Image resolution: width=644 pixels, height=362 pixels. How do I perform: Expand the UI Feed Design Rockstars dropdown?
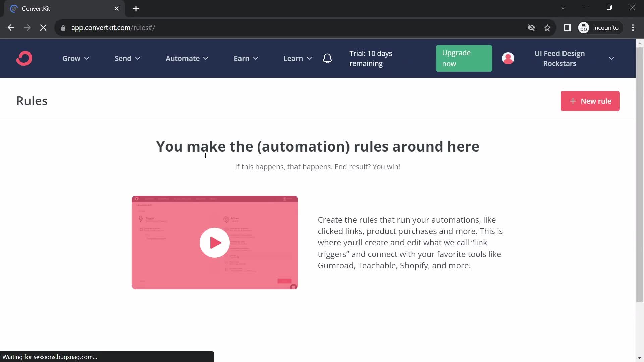click(612, 58)
